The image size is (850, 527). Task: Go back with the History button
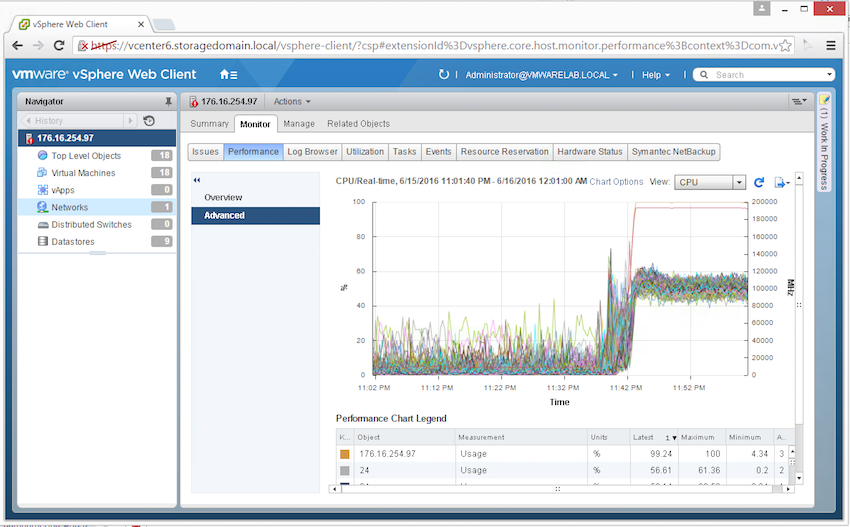click(x=72, y=120)
